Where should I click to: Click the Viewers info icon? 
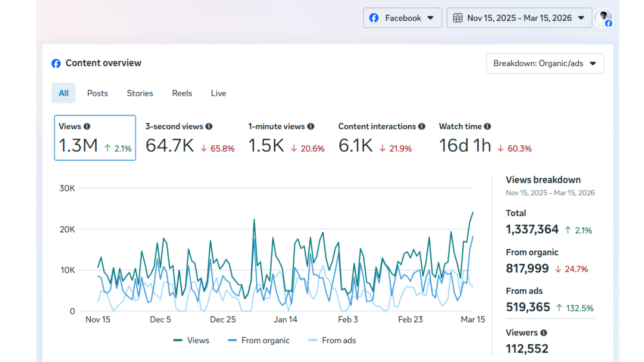click(x=544, y=333)
